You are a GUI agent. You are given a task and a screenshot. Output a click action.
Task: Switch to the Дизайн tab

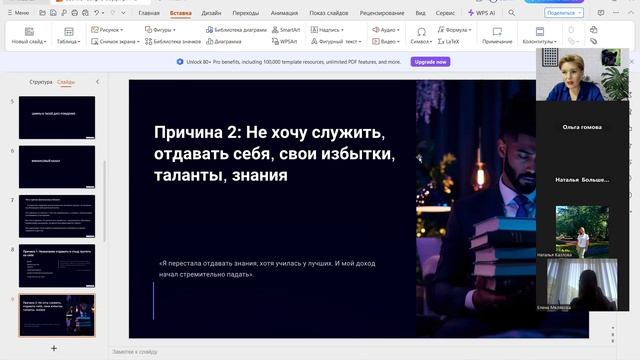(x=211, y=13)
